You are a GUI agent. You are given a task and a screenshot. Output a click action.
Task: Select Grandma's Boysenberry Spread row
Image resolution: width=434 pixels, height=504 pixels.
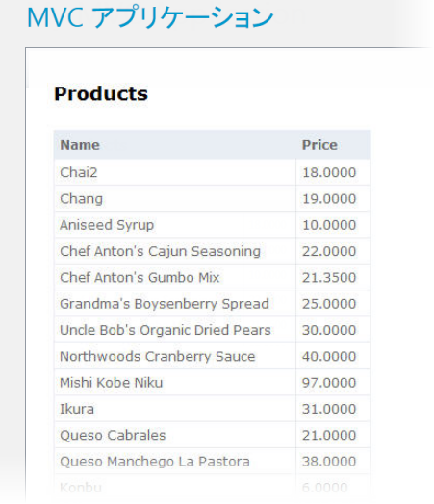pos(212,304)
